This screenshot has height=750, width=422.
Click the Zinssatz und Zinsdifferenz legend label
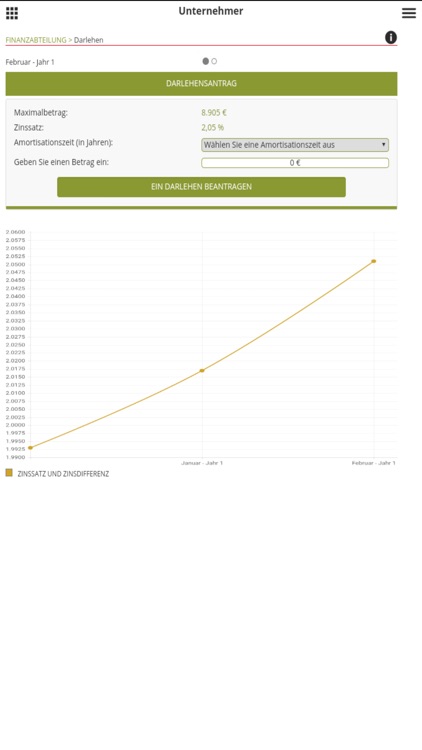(63, 474)
